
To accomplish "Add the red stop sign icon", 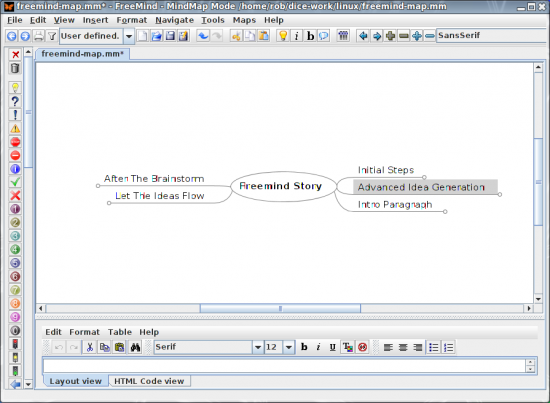I will [15, 142].
